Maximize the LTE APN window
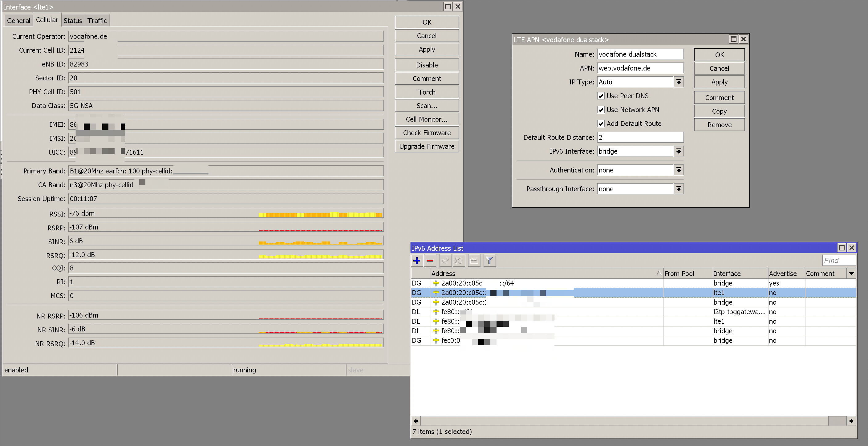The width and height of the screenshot is (868, 446). [x=733, y=39]
